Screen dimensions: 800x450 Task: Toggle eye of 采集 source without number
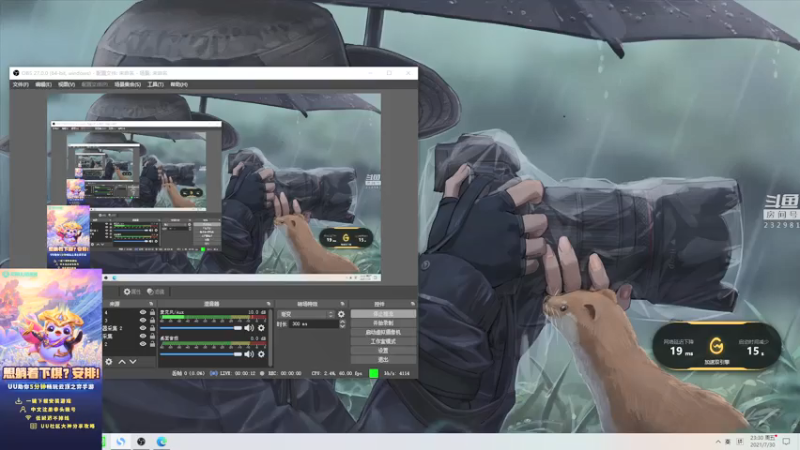click(143, 336)
